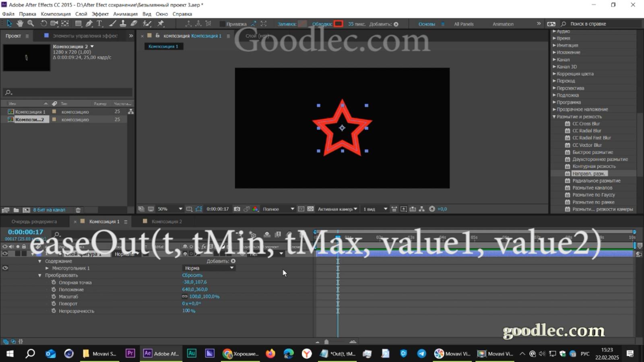The image size is (644, 362).
Task: Open show channel RGB icon in viewer
Action: (x=255, y=209)
